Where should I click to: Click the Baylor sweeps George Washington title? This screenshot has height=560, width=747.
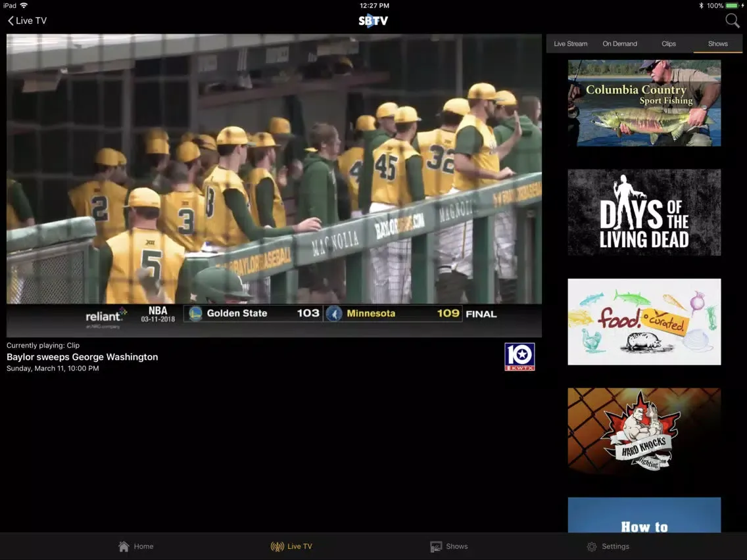pos(82,357)
